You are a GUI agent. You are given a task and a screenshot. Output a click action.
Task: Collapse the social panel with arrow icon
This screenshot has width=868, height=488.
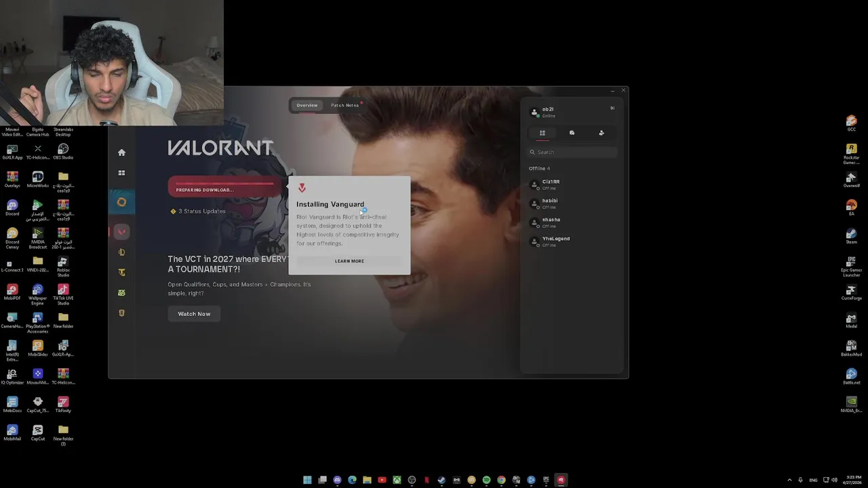tap(612, 108)
